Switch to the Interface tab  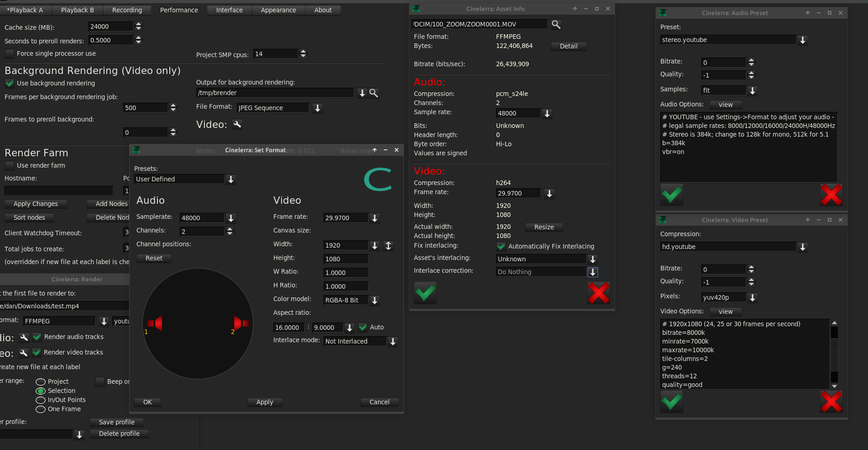tap(229, 10)
